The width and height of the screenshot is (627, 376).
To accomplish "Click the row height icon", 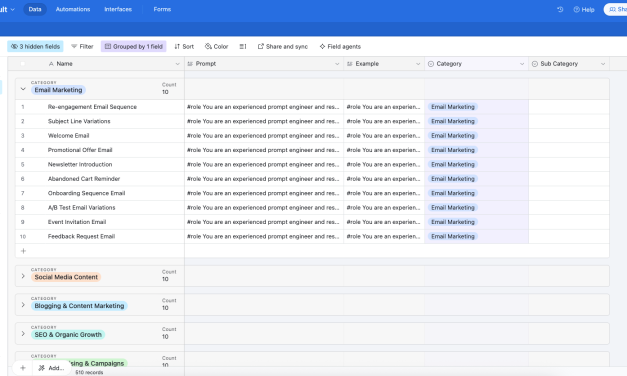I will tap(243, 46).
